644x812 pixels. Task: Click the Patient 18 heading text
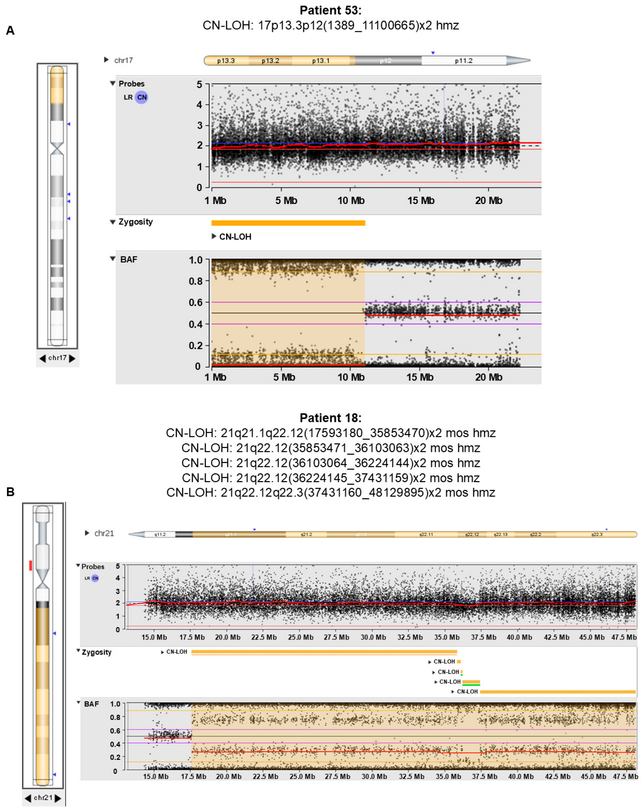[330, 418]
